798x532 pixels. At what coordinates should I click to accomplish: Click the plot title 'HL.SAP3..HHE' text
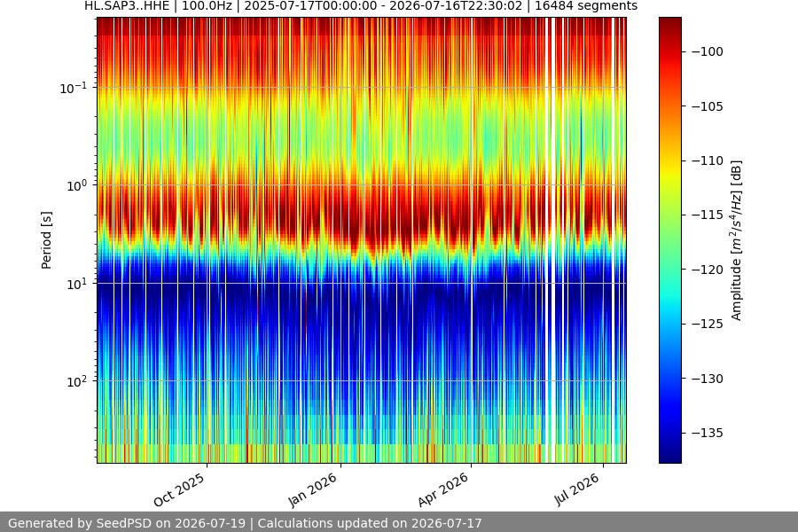point(127,6)
